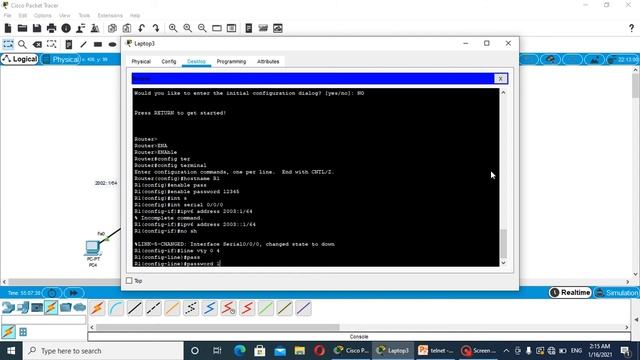This screenshot has width=640, height=360.
Task: Open the Desktop tab in Laptop3
Action: click(x=196, y=62)
